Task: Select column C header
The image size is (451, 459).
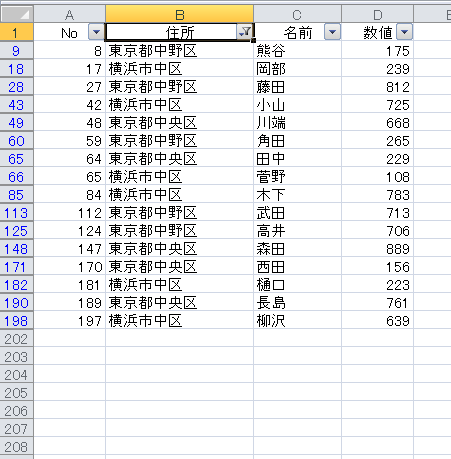Action: [297, 14]
